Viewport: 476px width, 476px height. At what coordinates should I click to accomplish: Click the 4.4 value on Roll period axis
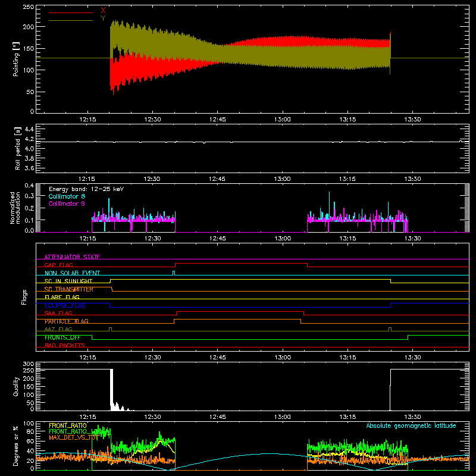pos(29,129)
